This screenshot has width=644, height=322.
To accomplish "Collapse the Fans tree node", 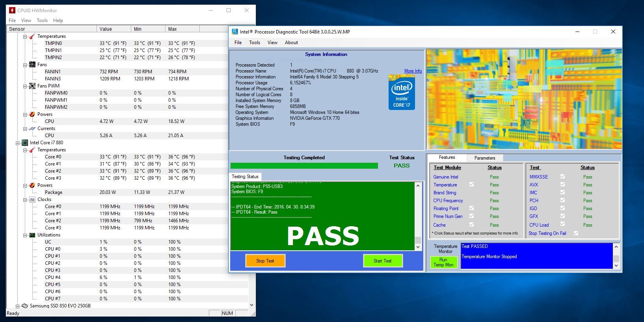I will pos(25,65).
